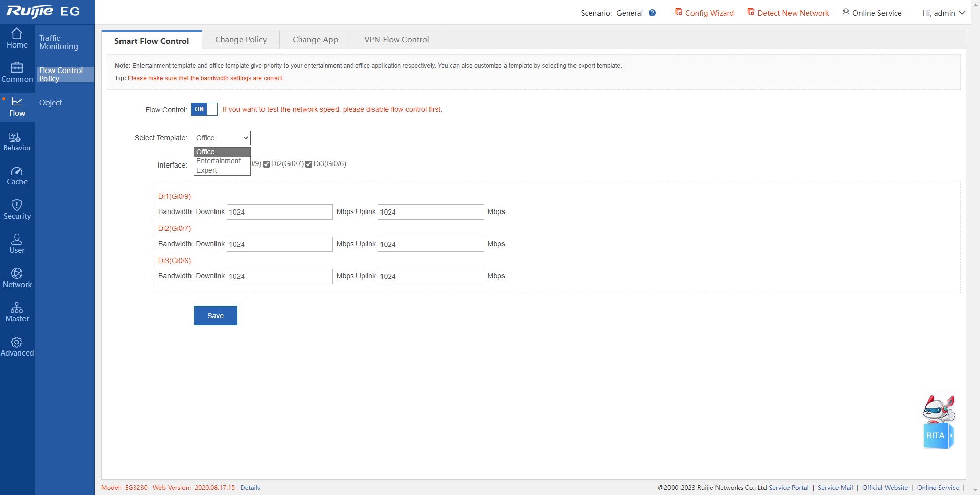Expand the Hi, admin account menu

(x=943, y=13)
